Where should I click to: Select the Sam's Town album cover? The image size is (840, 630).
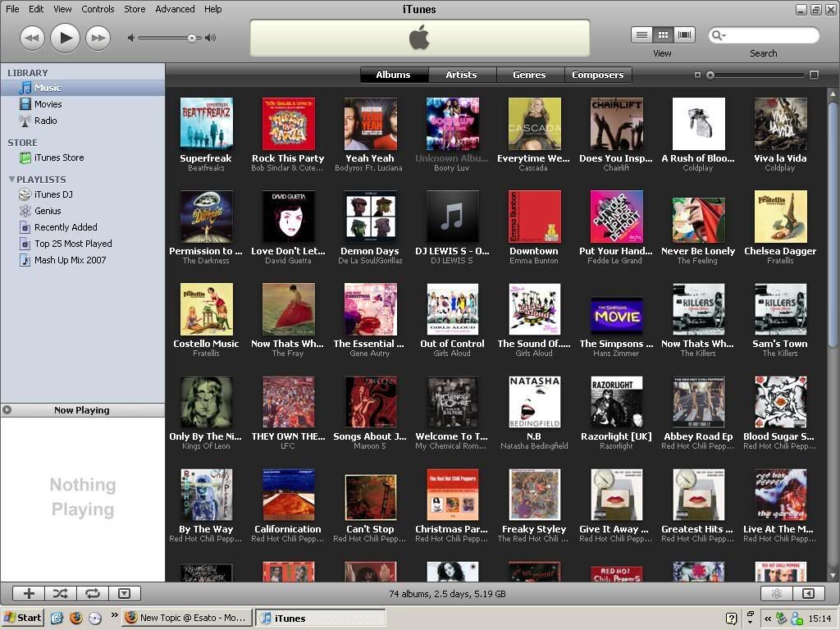780,309
